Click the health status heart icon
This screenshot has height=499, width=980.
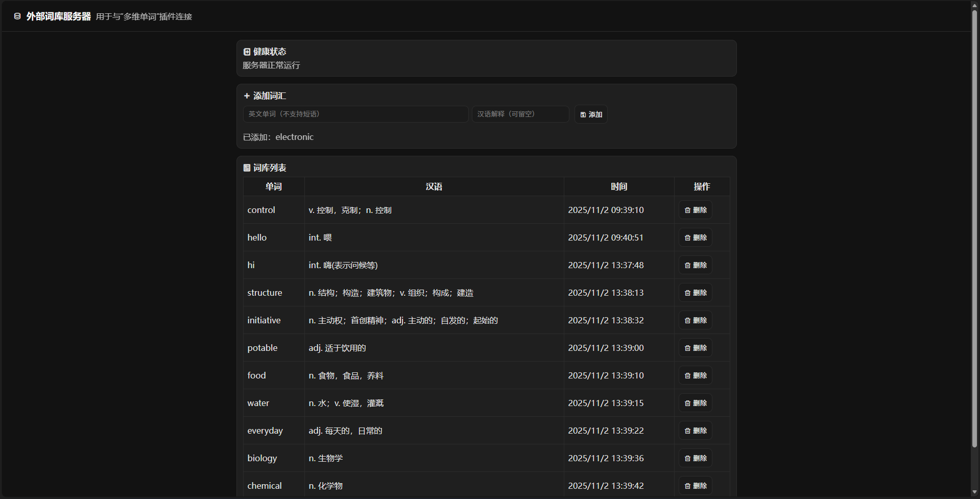[x=247, y=52]
